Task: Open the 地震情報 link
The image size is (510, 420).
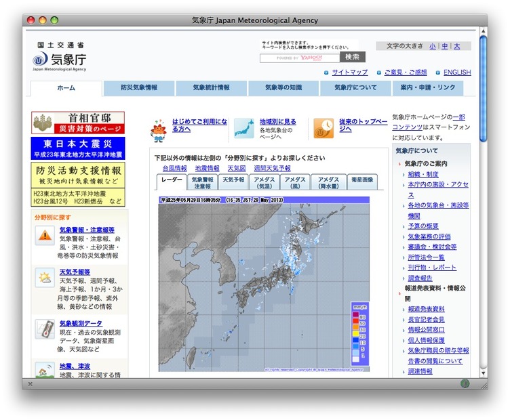Action: [208, 168]
